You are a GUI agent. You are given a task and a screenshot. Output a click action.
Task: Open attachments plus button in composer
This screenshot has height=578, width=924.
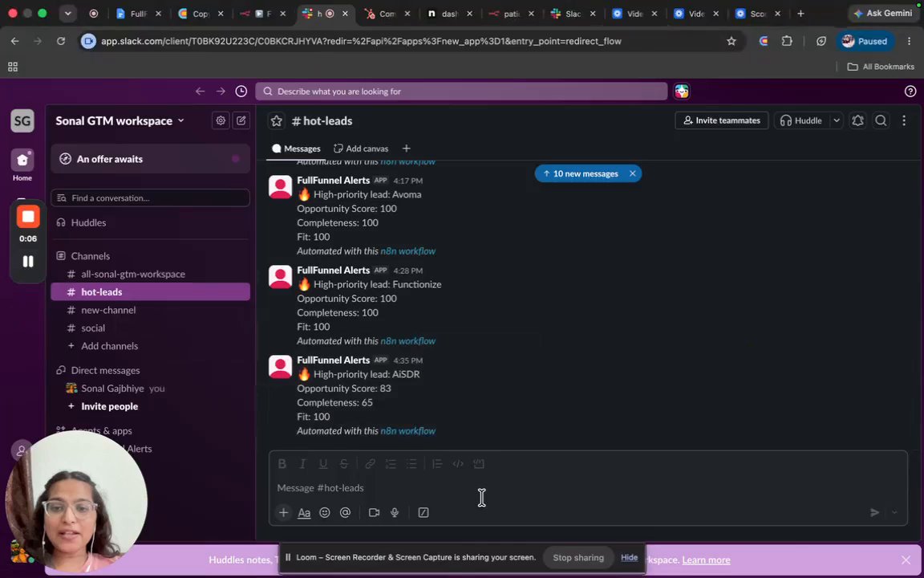pos(283,512)
